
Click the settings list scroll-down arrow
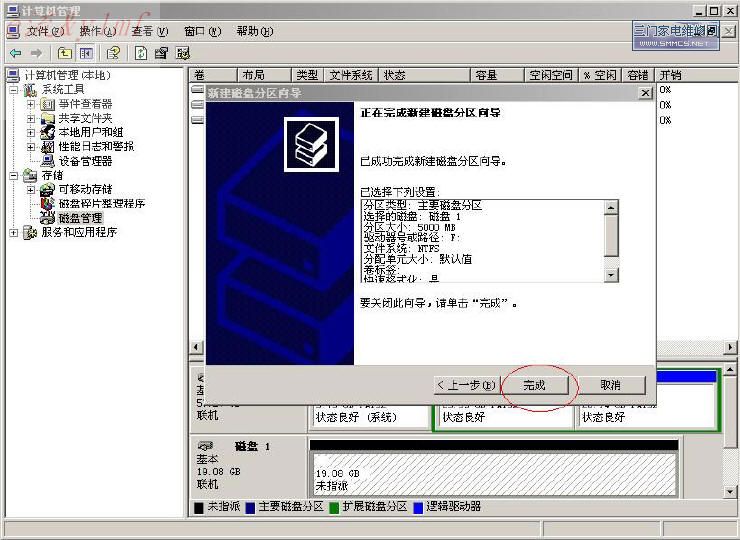pyautogui.click(x=612, y=275)
